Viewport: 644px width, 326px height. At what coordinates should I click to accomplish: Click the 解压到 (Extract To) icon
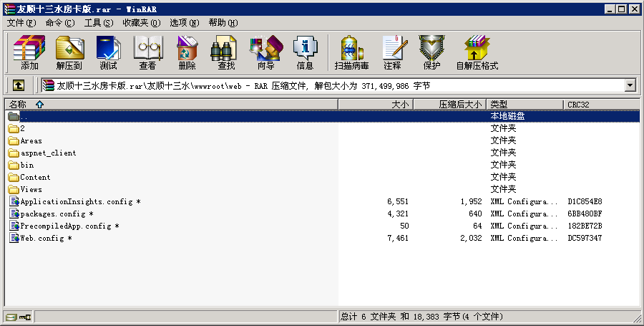69,52
